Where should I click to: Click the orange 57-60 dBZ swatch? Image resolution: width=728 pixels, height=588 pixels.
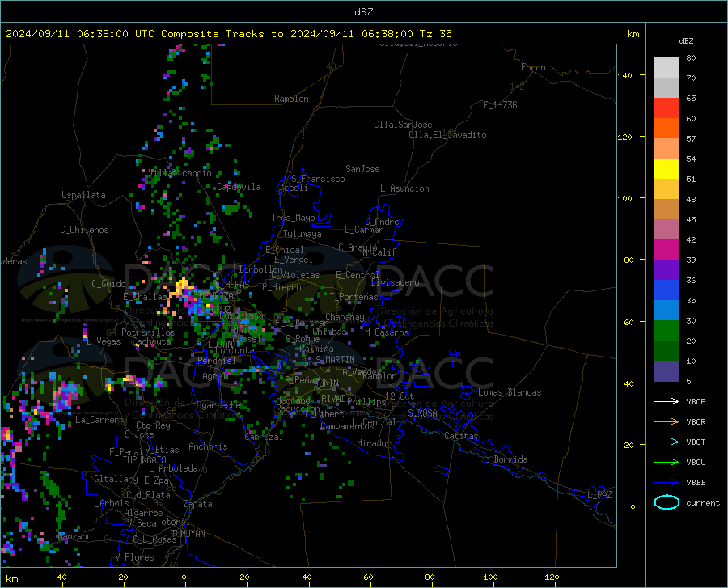667,129
